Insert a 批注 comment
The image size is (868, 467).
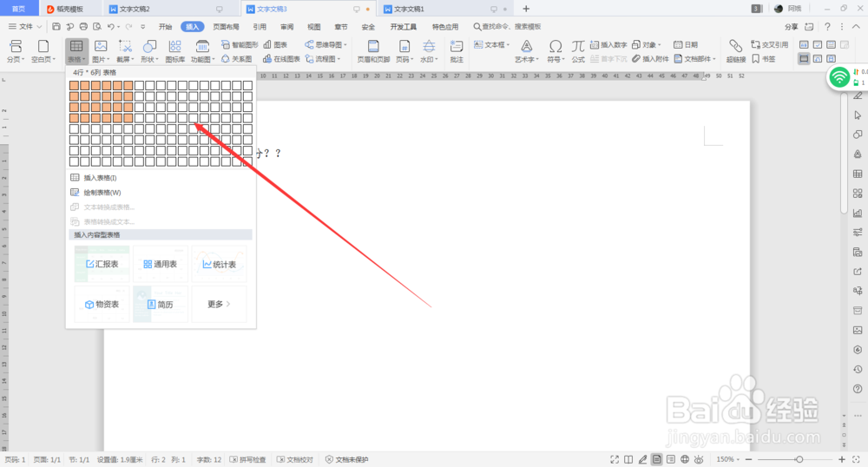[x=457, y=51]
